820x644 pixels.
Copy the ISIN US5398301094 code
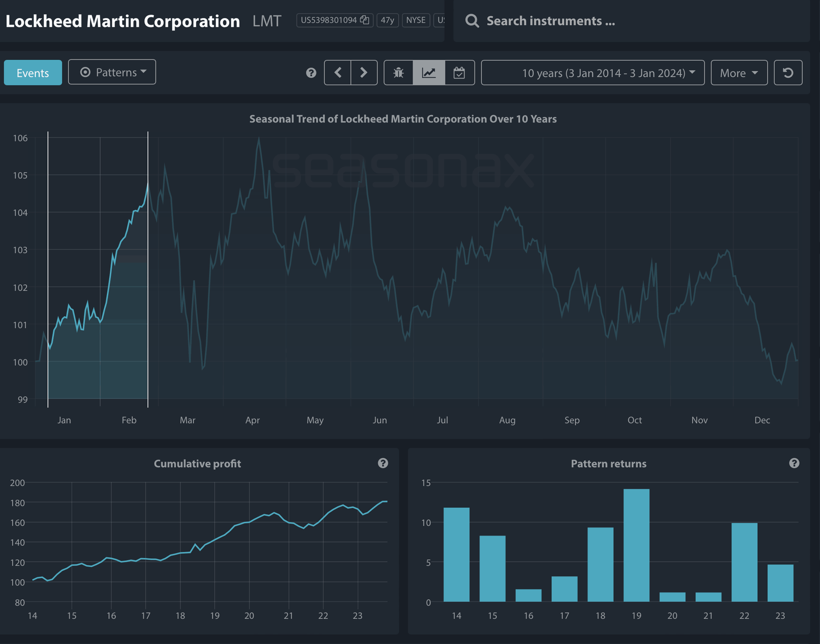tap(364, 20)
